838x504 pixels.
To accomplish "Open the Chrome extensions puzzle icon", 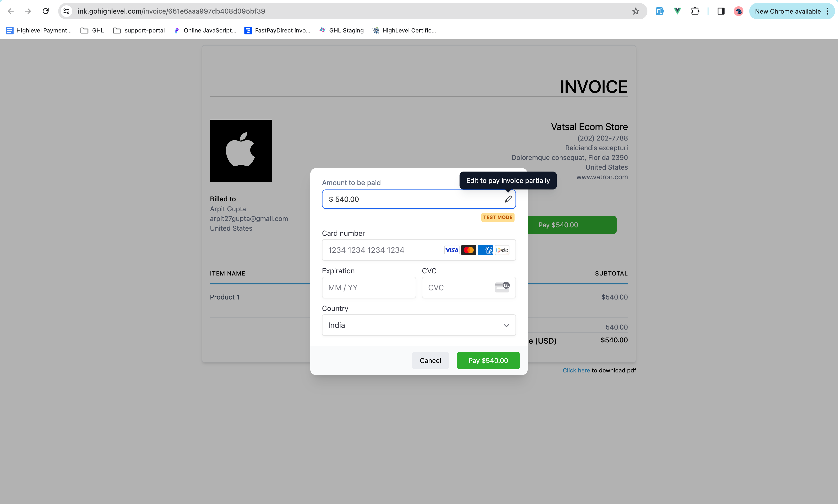I will (x=695, y=11).
